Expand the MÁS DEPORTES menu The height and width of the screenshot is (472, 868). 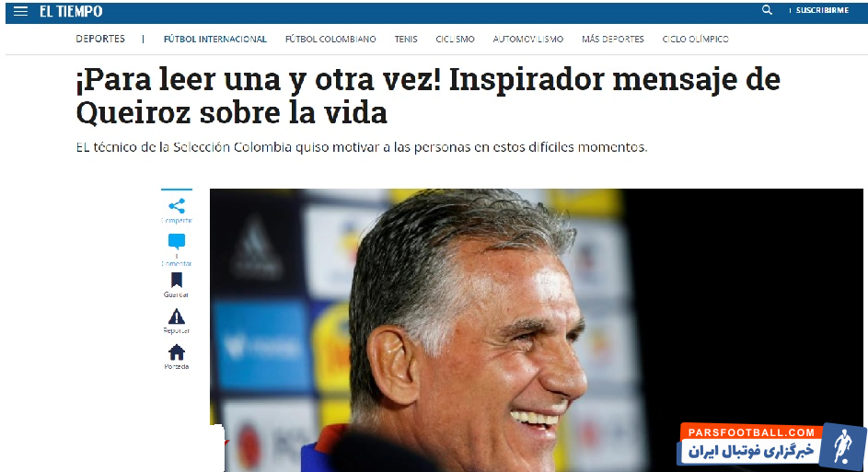coord(613,40)
